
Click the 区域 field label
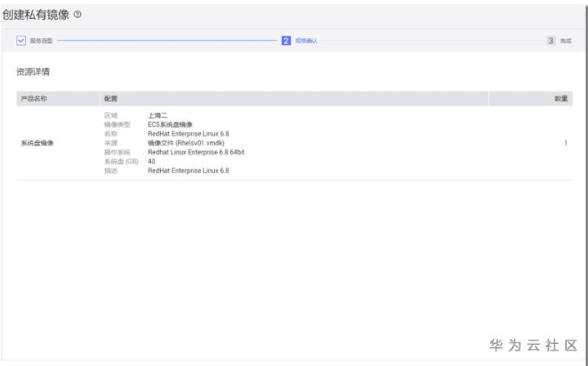pyautogui.click(x=110, y=115)
